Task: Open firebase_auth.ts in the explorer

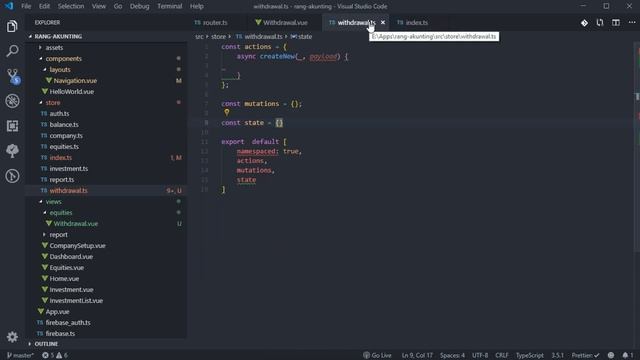Action: (68, 323)
